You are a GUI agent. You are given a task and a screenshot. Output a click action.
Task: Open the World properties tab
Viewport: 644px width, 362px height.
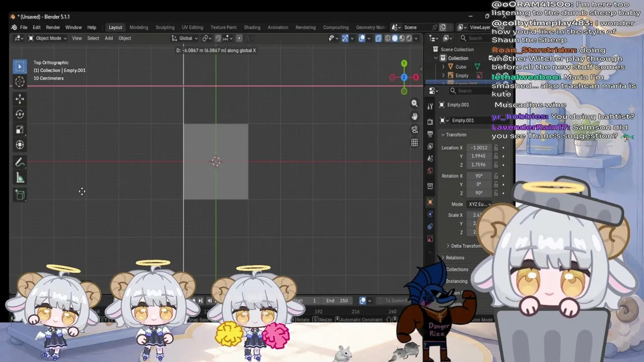pos(430,171)
